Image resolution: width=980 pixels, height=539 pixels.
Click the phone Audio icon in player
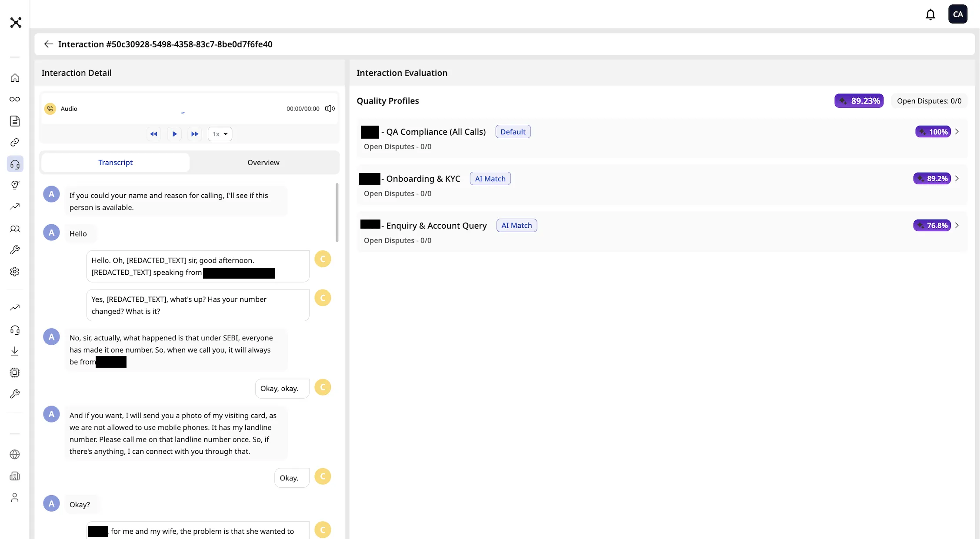tap(50, 109)
